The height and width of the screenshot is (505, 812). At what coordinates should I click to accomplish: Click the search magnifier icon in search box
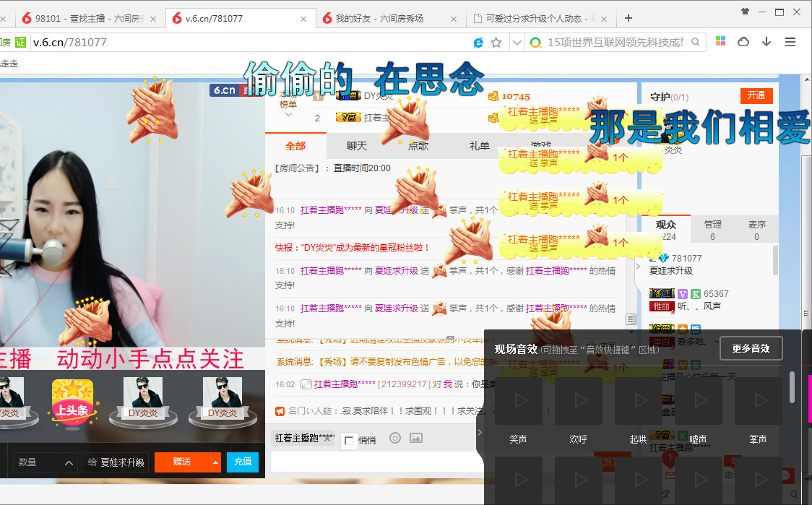(696, 42)
